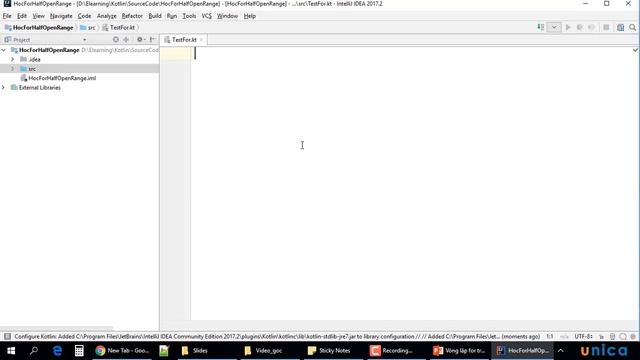
Task: Expand the .idea folder node
Action: click(13, 60)
